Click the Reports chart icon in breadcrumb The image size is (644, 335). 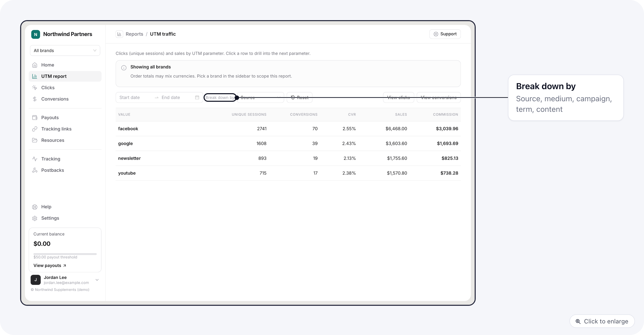pyautogui.click(x=119, y=34)
